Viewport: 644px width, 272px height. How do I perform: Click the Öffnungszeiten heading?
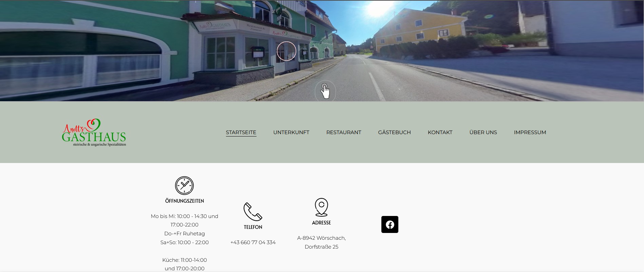(x=184, y=201)
